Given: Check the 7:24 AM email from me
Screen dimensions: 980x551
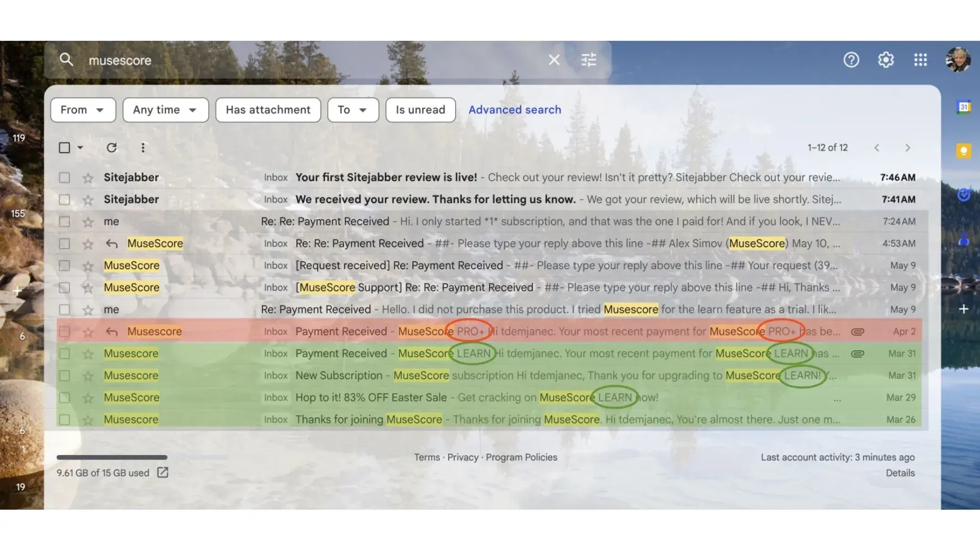Looking at the screenshot, I should click(x=64, y=222).
